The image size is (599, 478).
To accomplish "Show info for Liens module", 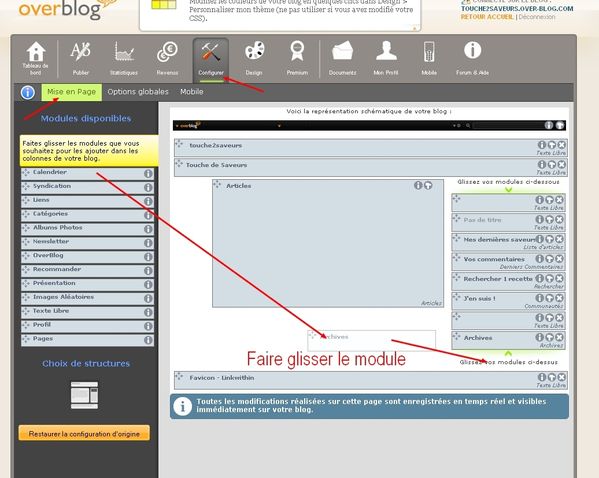I will pos(148,201).
